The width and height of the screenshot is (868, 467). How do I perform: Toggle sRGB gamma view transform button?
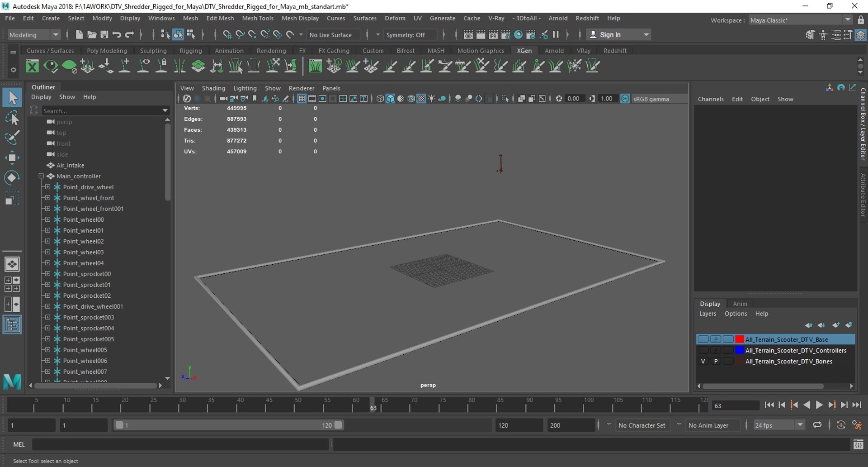coord(625,99)
